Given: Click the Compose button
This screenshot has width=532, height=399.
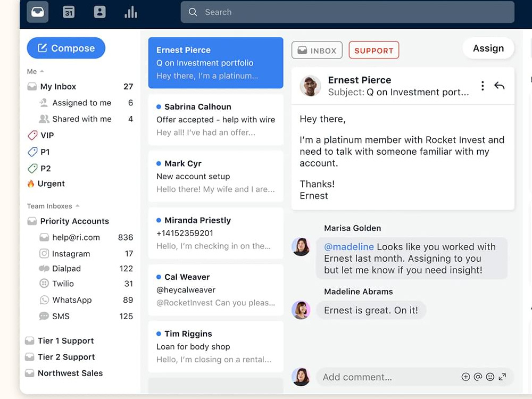Looking at the screenshot, I should [x=66, y=48].
